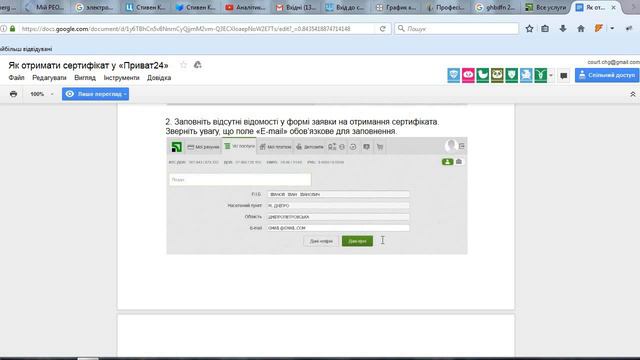Image resolution: width=640 pixels, height=360 pixels.
Task: Click the brown panda collaborator avatar
Action: [497, 75]
